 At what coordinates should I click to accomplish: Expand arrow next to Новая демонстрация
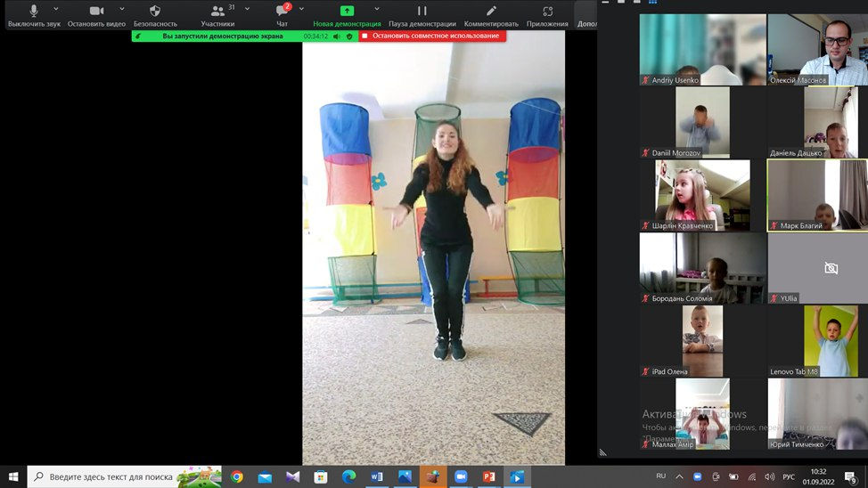[x=376, y=9]
